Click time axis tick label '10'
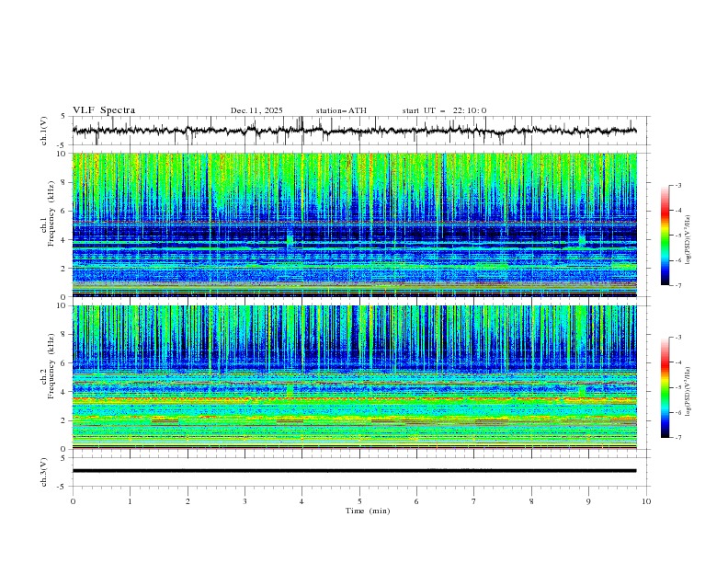This screenshot has width=728, height=563. tap(646, 501)
